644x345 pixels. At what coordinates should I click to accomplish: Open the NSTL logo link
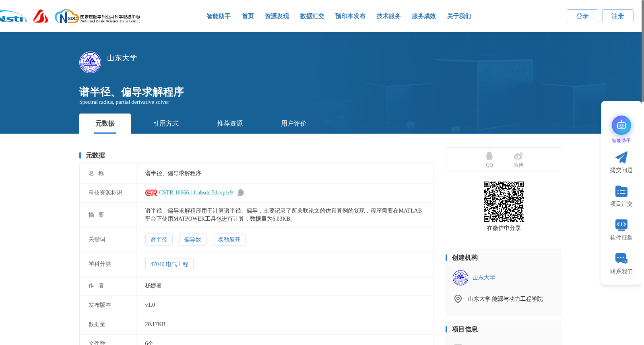point(13,17)
